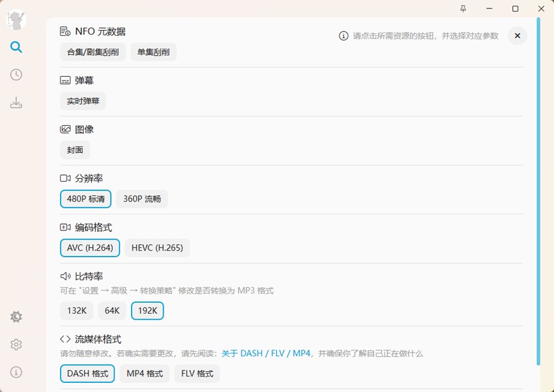Switch resolution to 360P 流畅

(x=141, y=198)
